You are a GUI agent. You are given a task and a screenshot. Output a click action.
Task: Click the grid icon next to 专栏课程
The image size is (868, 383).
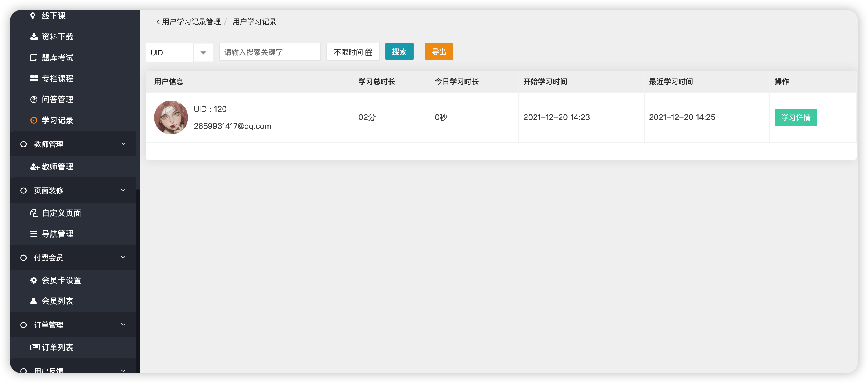click(34, 78)
